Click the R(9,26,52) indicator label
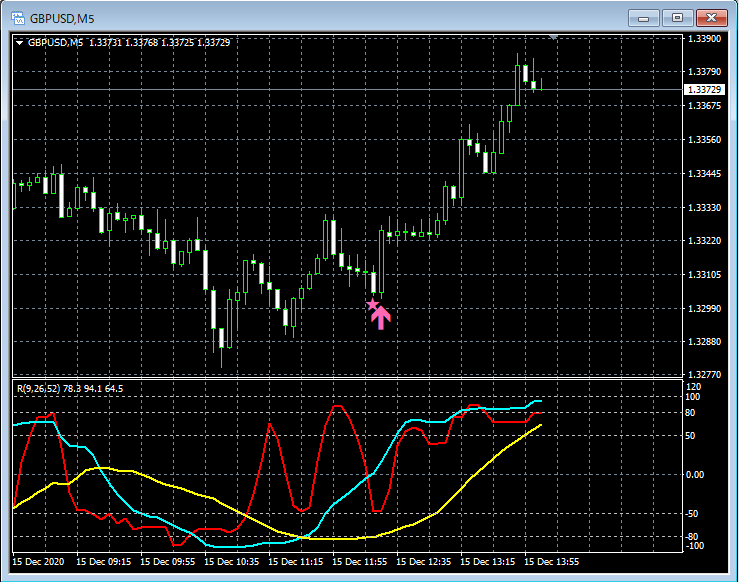Screen dimensions: 740x582 click(70, 388)
